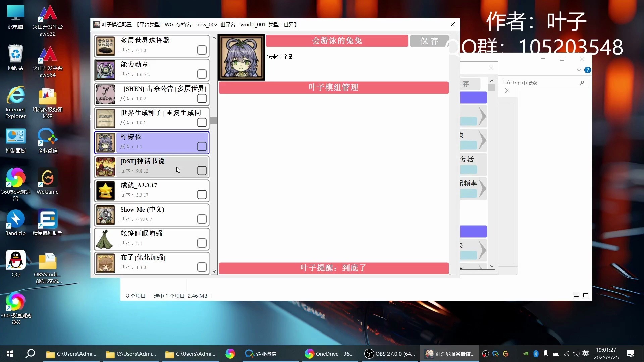Image resolution: width=644 pixels, height=362 pixels.
Task: Enable the 成就_A3.3.17 mod checkbox
Action: coord(202,195)
